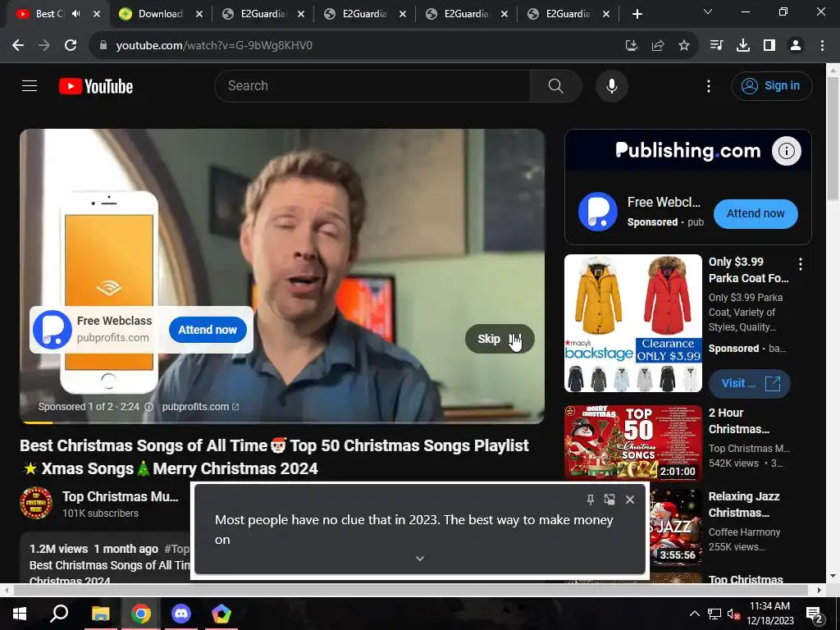Click the search magnifier button
This screenshot has width=840, height=630.
tap(556, 85)
